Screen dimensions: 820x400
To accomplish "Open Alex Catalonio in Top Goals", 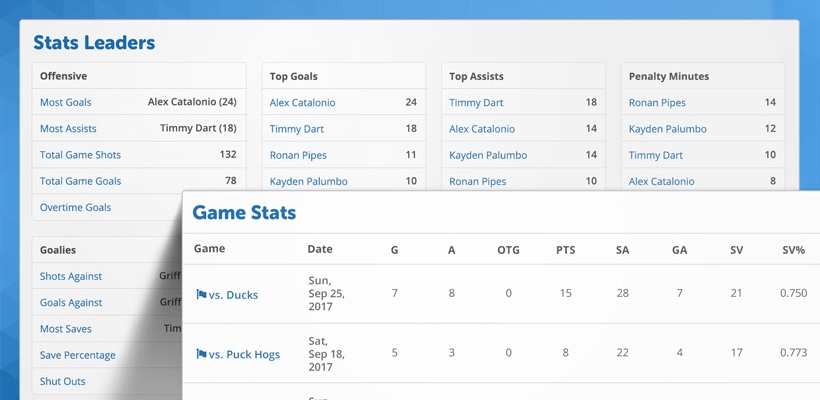I will [302, 102].
